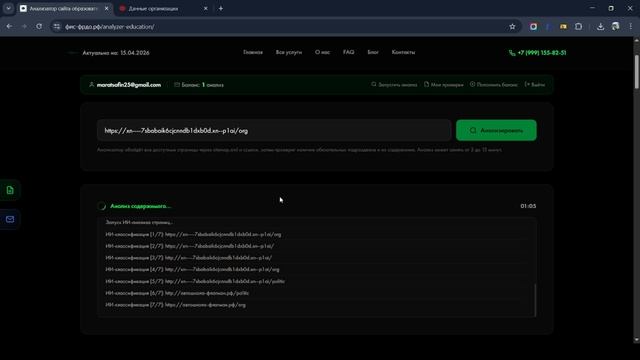Image resolution: width=640 pixels, height=360 pixels.
Task: Open site information icon in address bar
Action: tap(57, 27)
